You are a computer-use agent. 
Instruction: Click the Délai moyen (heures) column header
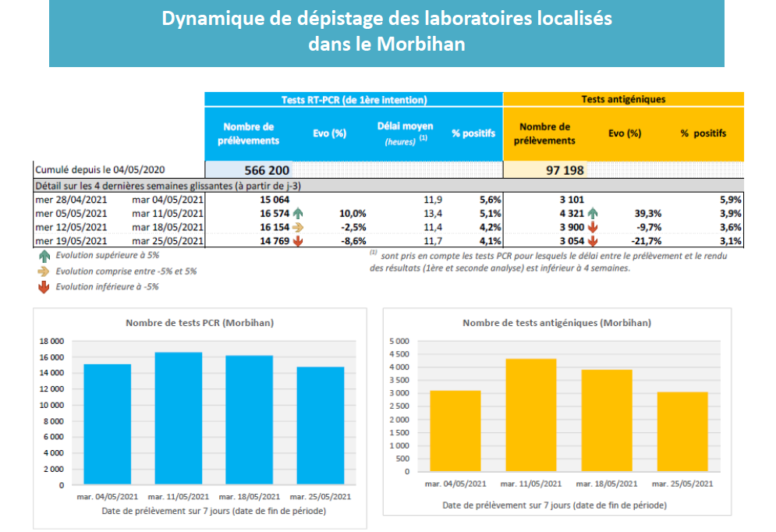click(405, 133)
